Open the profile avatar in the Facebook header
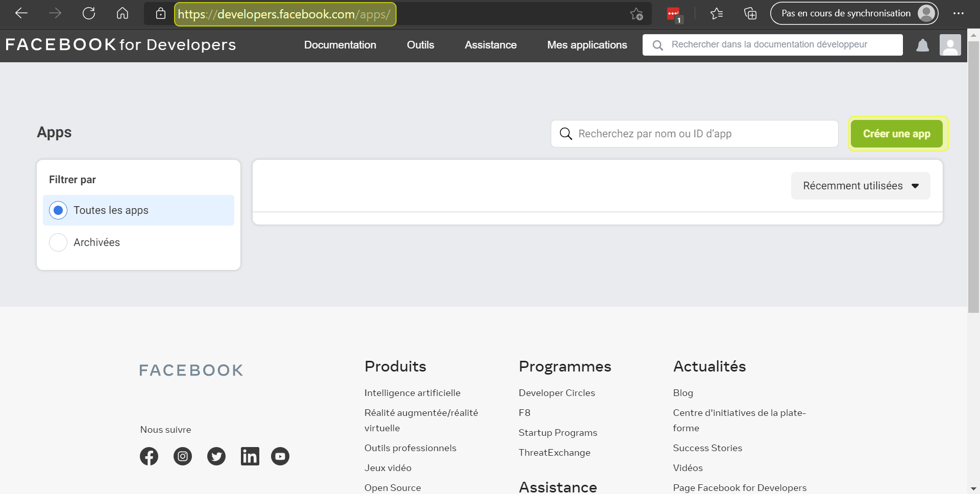The height and width of the screenshot is (494, 980). coord(950,45)
